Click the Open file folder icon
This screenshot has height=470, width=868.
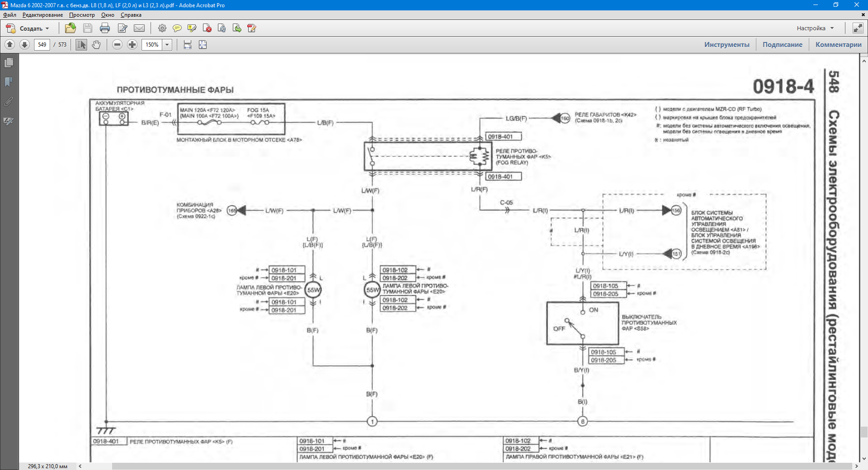[70, 28]
